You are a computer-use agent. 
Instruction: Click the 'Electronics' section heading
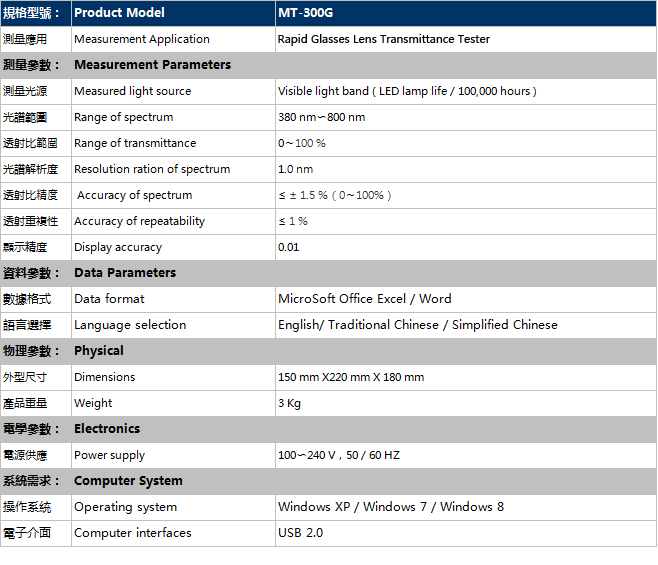(107, 429)
